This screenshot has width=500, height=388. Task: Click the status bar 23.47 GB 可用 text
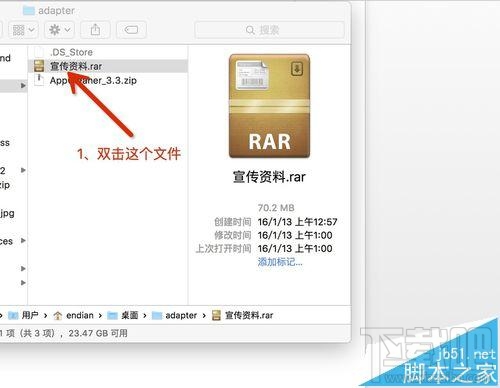click(x=98, y=333)
